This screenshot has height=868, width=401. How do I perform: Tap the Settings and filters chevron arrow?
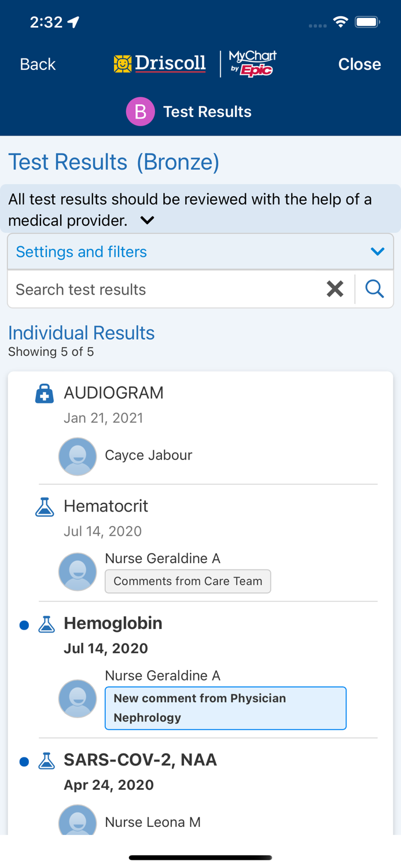pyautogui.click(x=377, y=252)
